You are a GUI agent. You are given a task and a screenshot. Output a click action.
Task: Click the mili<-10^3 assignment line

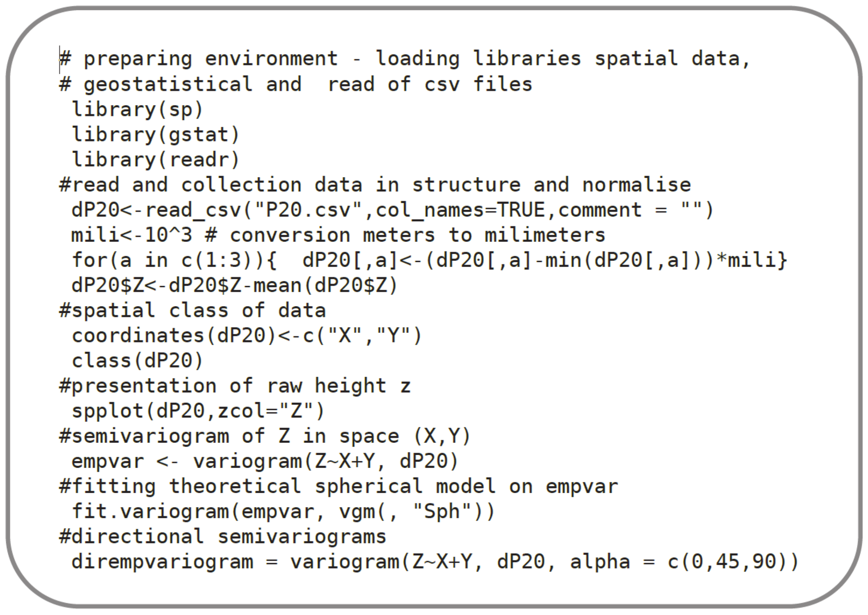[338, 235]
